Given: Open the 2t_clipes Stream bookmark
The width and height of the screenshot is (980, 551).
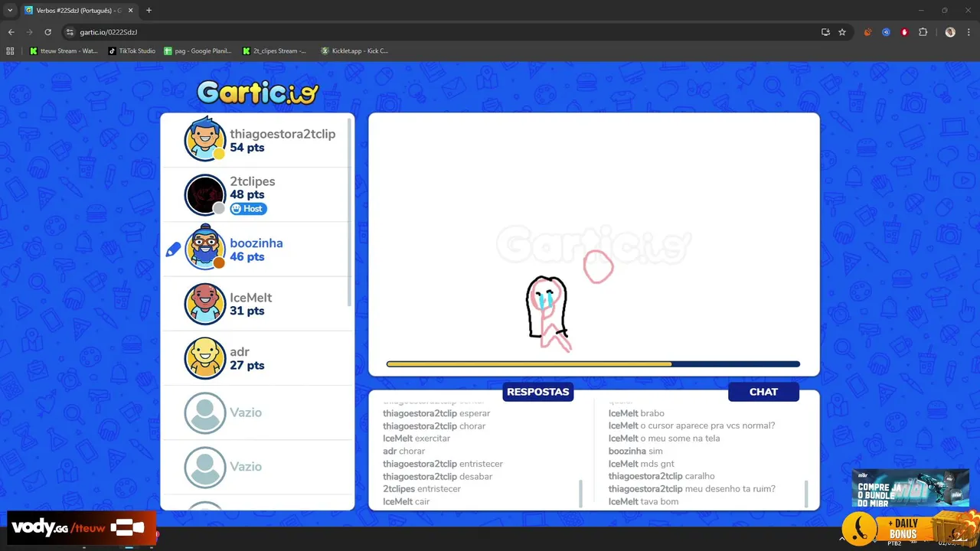Looking at the screenshot, I should [274, 51].
